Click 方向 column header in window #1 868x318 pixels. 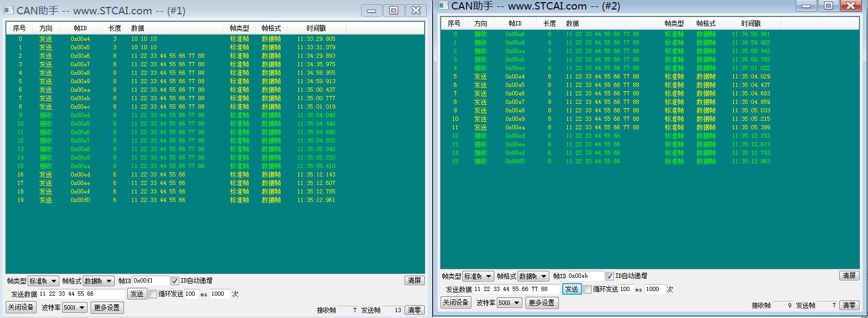tap(46, 28)
